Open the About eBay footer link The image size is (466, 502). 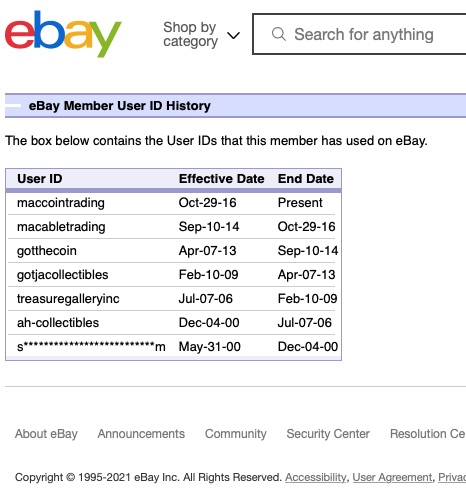pyautogui.click(x=46, y=434)
